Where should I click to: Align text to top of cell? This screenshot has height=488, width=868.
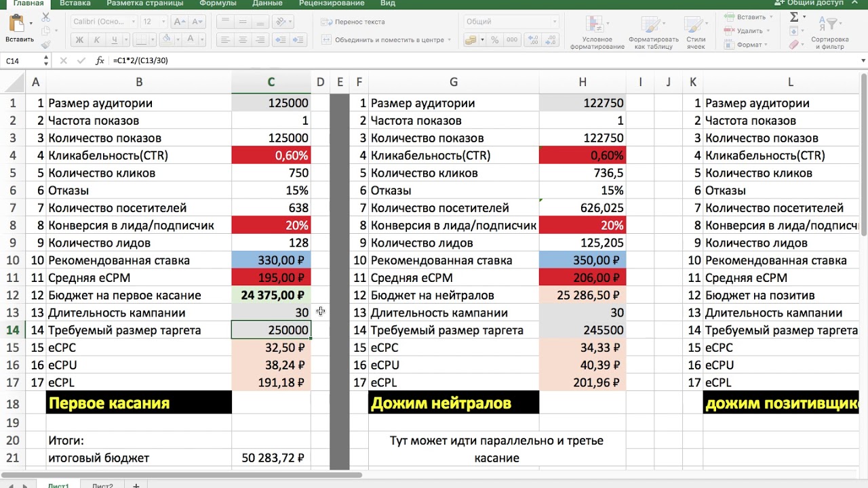click(225, 22)
